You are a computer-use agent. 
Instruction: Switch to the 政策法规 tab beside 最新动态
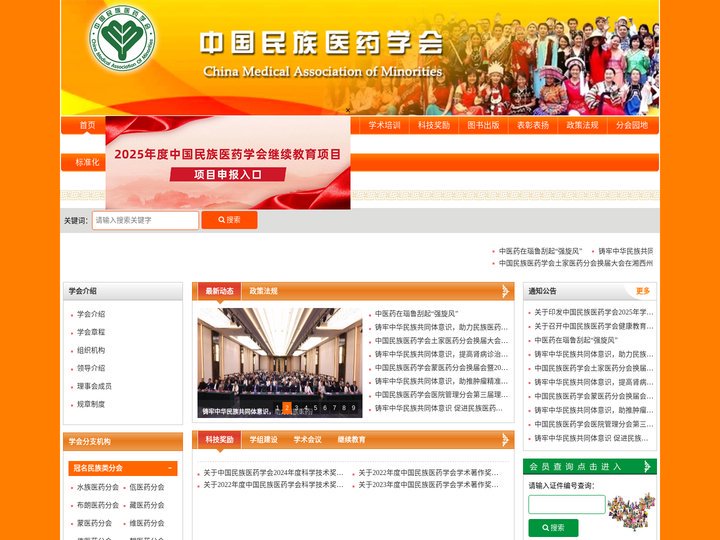264,291
